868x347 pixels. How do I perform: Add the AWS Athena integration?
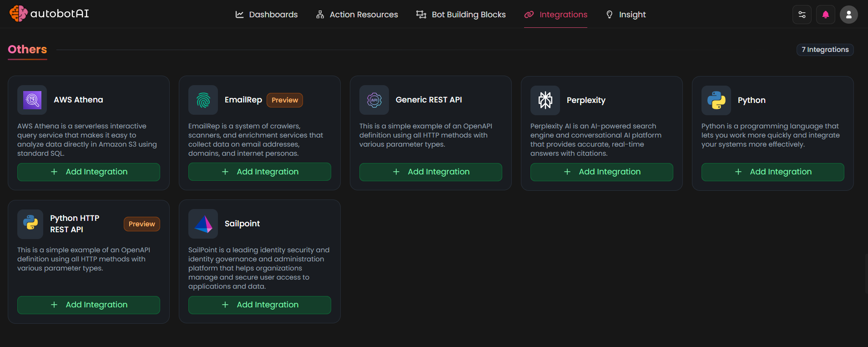[x=89, y=172]
